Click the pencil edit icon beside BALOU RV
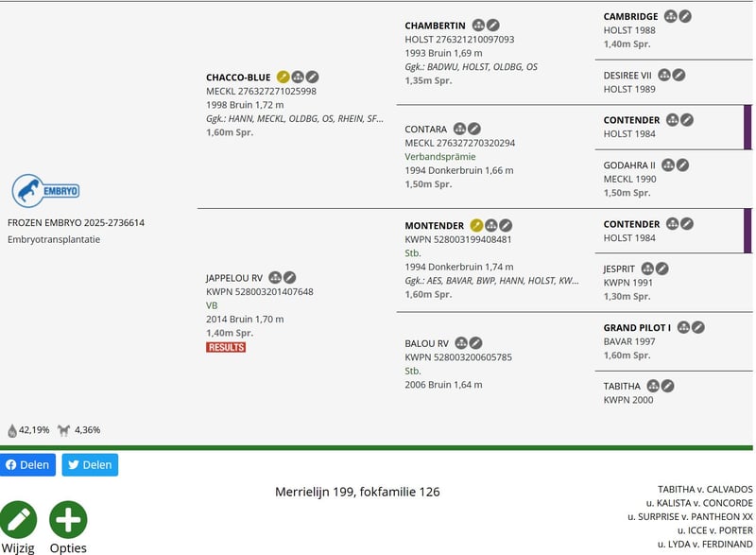The width and height of the screenshot is (756, 555). tap(476, 342)
